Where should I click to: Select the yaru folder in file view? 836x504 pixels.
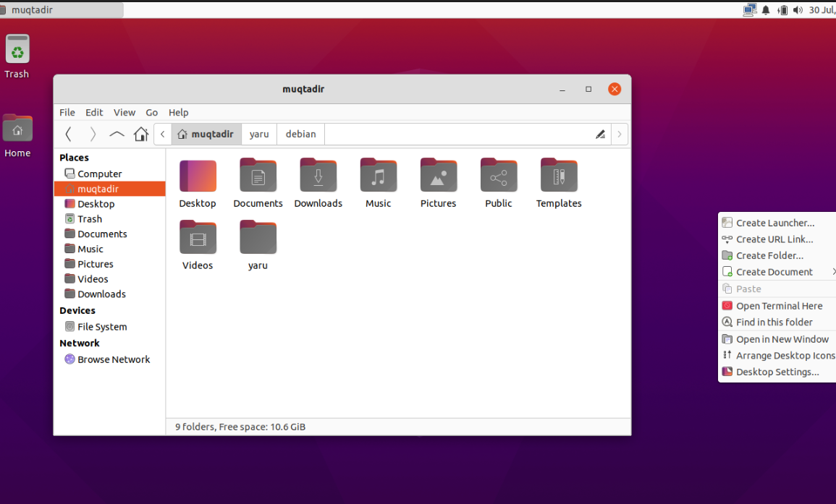(258, 238)
